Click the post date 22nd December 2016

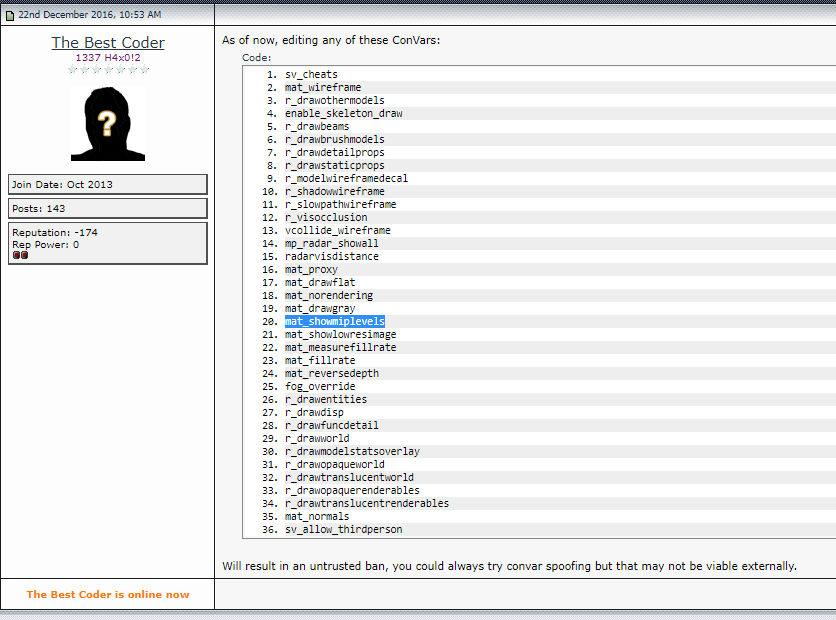tap(90, 15)
